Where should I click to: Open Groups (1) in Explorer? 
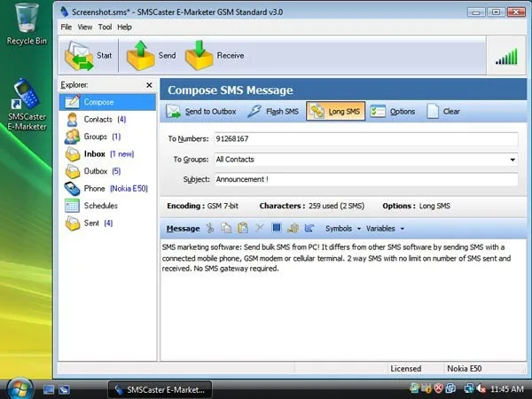pyautogui.click(x=92, y=137)
